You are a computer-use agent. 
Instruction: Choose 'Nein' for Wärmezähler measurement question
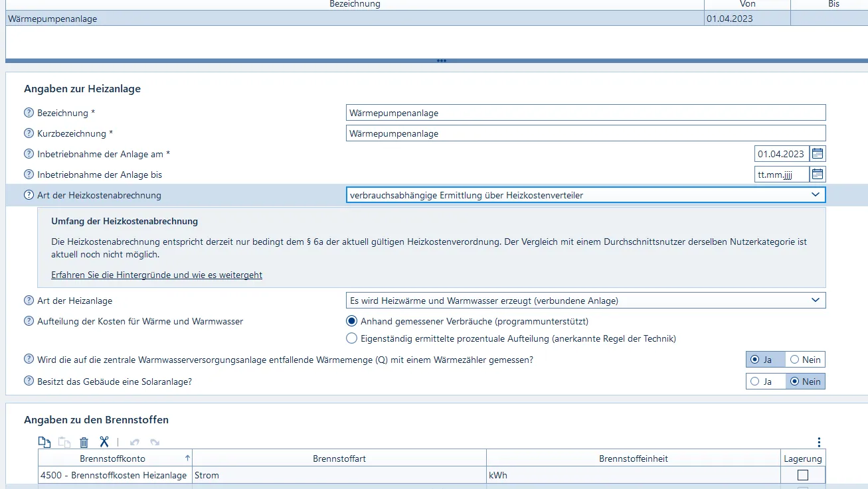794,360
